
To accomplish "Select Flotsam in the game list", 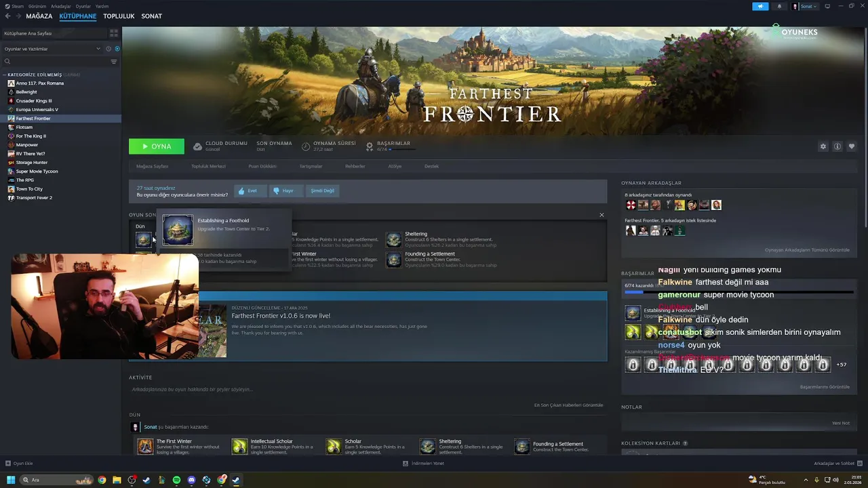I will click(x=24, y=127).
